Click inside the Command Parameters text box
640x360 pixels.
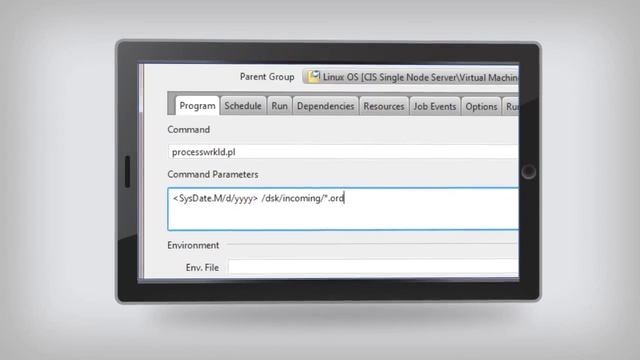tap(343, 209)
